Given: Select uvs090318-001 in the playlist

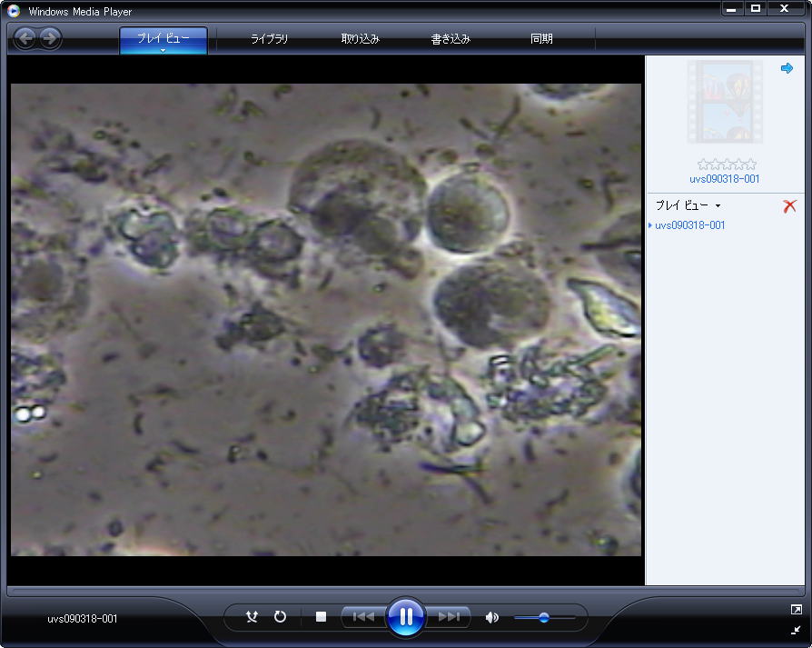Looking at the screenshot, I should pos(690,225).
